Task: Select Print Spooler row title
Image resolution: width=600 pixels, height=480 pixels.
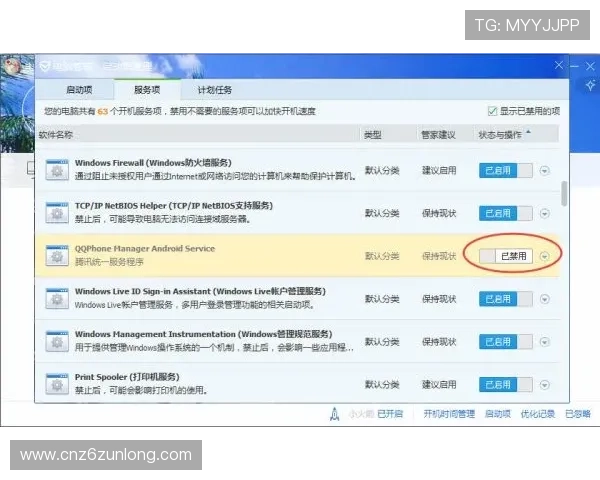Action: [x=127, y=377]
